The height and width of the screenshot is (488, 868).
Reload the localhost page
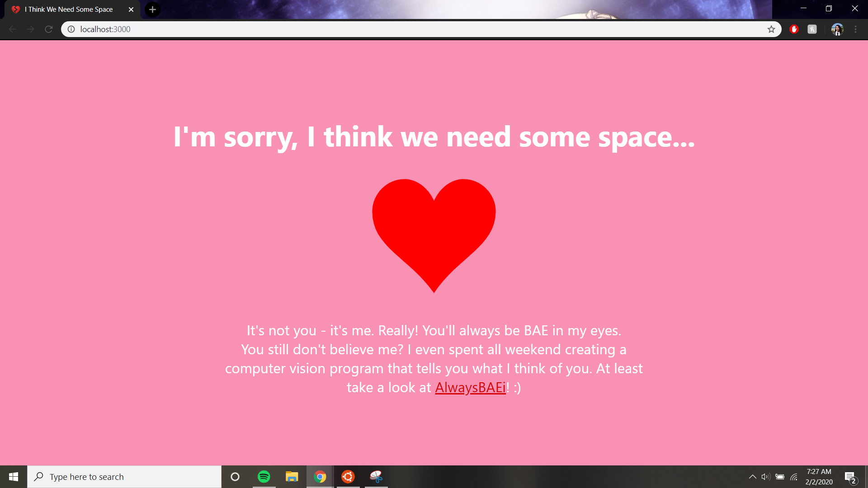tap(49, 29)
